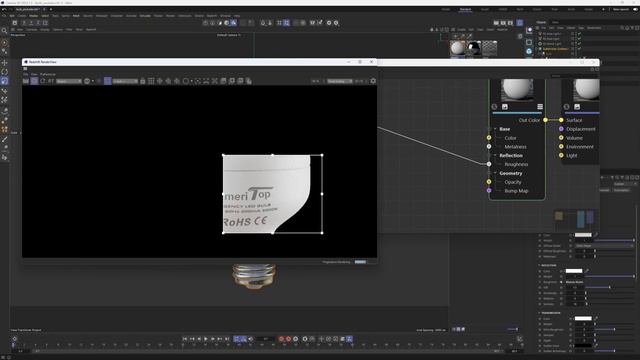Click the white reflection color swatch
This screenshot has width=640, height=360.
[x=574, y=271]
